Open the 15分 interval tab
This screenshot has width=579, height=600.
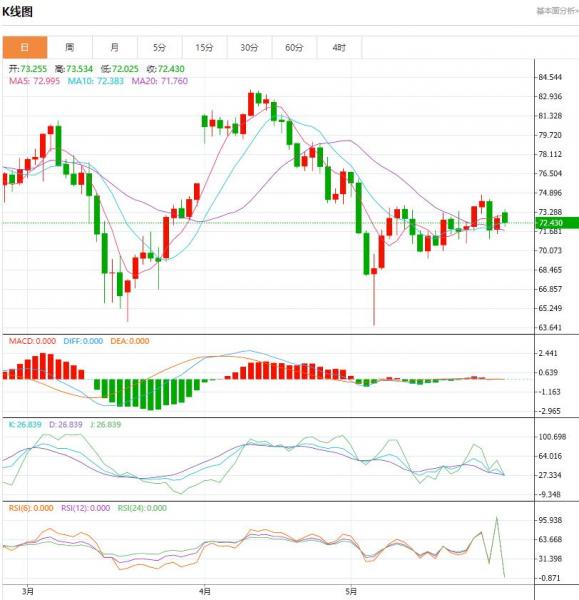(204, 47)
